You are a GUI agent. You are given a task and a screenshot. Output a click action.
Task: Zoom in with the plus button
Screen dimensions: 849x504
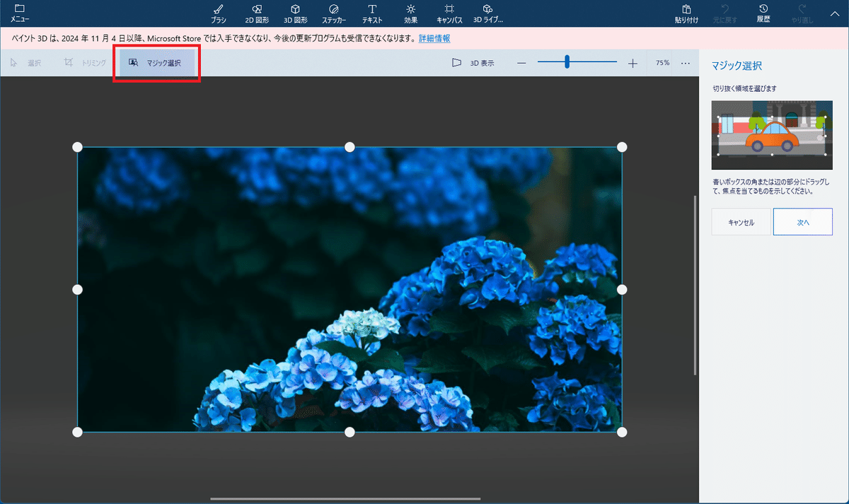tap(633, 63)
